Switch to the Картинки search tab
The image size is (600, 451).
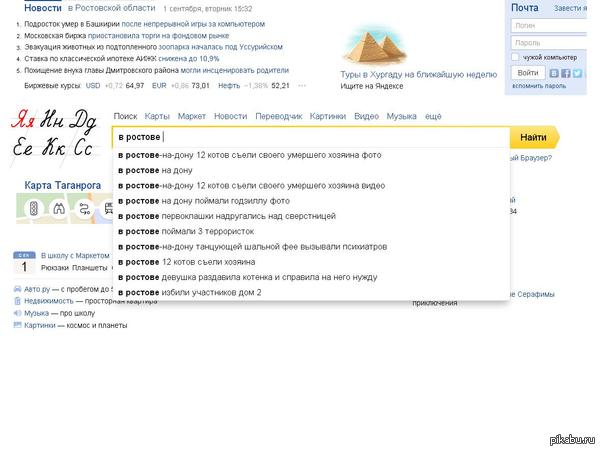[x=328, y=117]
